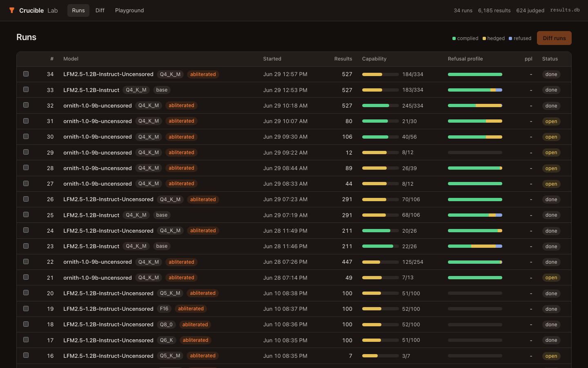Viewport: 588px width, 368px height.
Task: Click the 624 judged counter
Action: coord(530,11)
